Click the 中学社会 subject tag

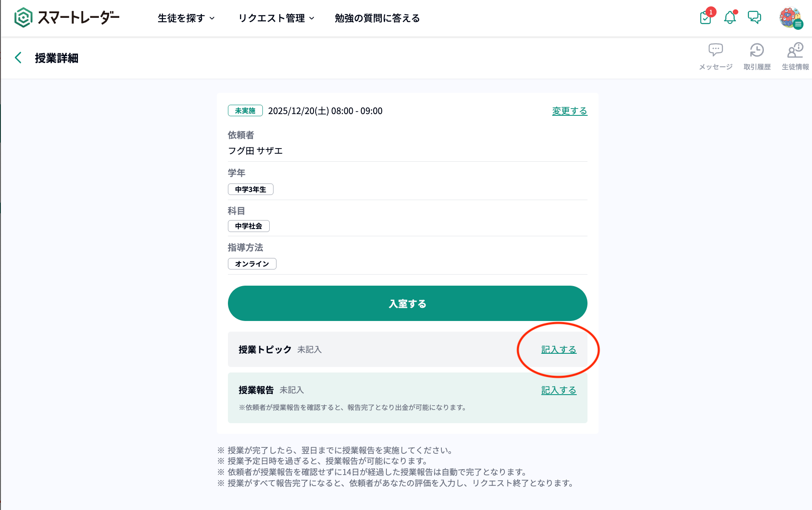[248, 226]
